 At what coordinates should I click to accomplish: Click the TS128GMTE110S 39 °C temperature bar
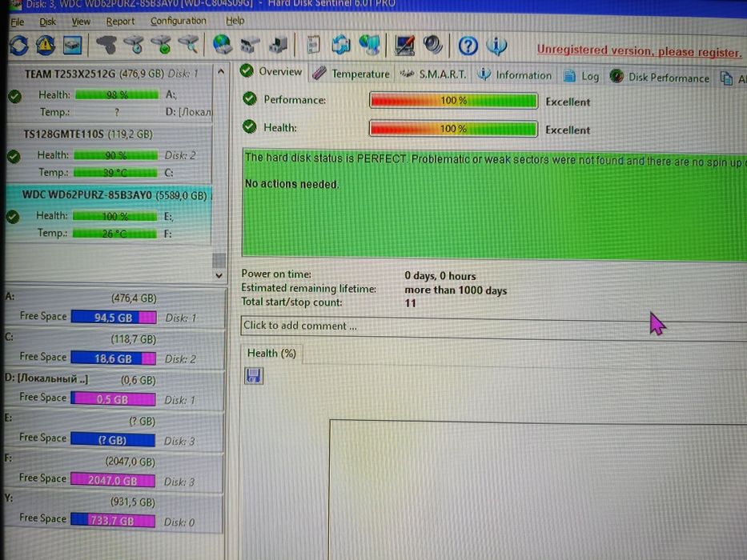point(115,172)
